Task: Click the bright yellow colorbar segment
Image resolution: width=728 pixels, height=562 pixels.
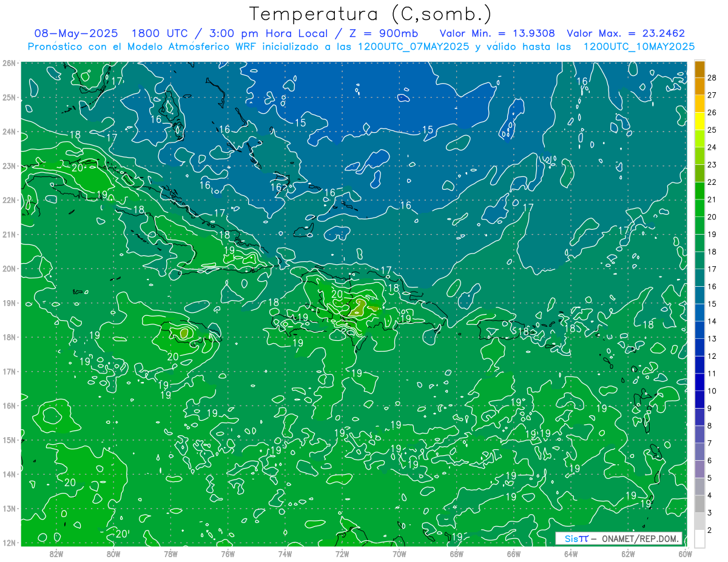Action: coord(699,121)
